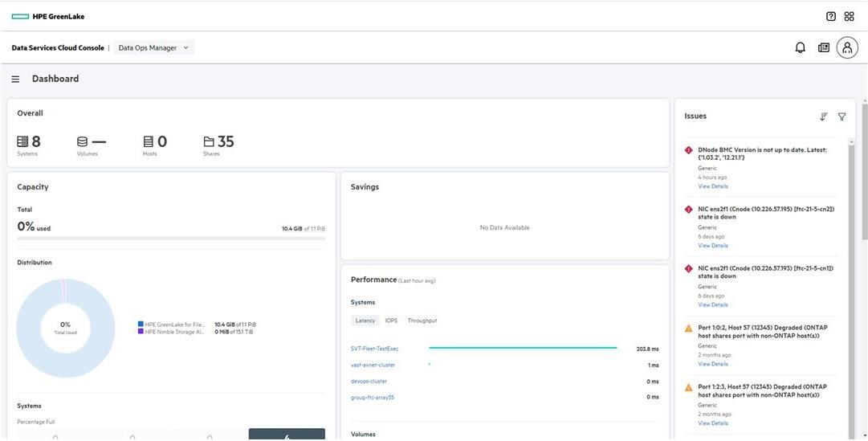Open the notifications bell icon
868x441 pixels.
[x=800, y=48]
